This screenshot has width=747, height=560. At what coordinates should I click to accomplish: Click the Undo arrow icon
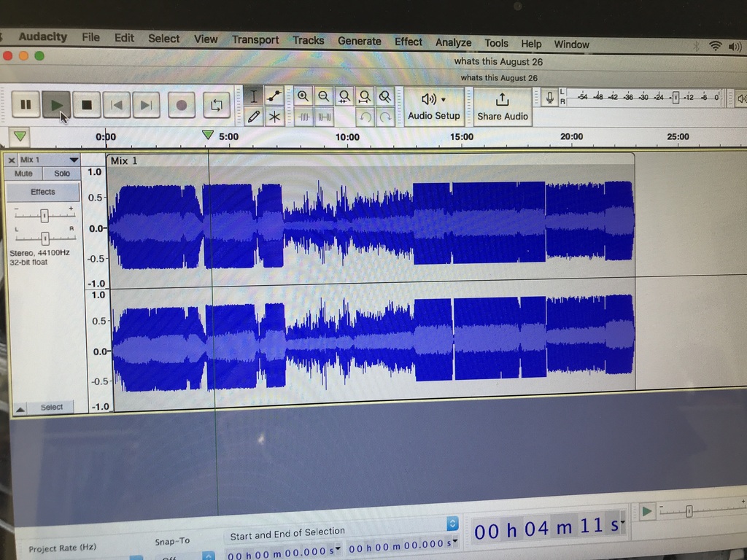tap(365, 117)
